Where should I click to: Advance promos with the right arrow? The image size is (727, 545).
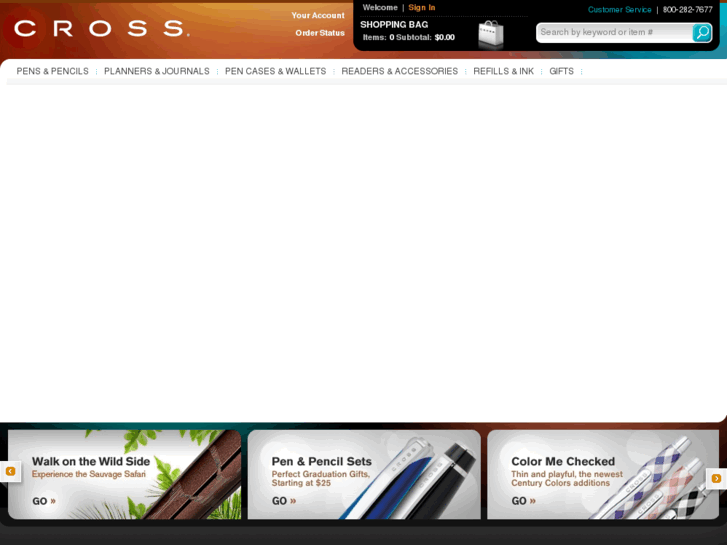click(x=716, y=478)
